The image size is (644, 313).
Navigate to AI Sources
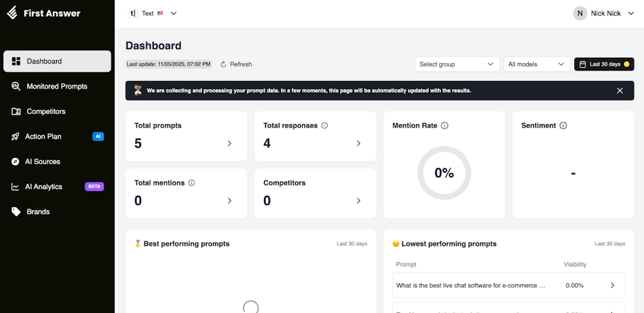tap(43, 162)
